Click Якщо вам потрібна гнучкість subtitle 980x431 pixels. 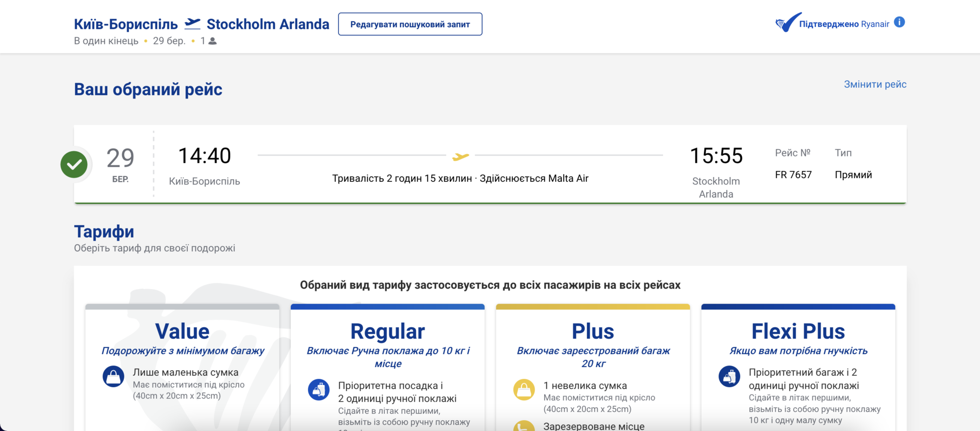click(798, 351)
